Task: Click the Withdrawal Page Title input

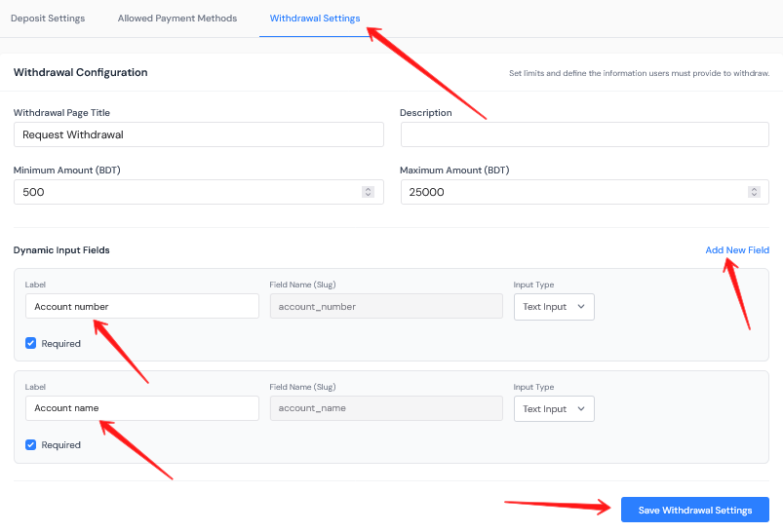Action: (x=199, y=134)
